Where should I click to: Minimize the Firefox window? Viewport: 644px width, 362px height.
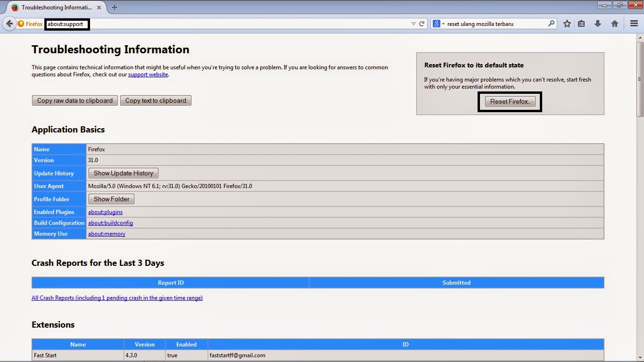[605, 5]
